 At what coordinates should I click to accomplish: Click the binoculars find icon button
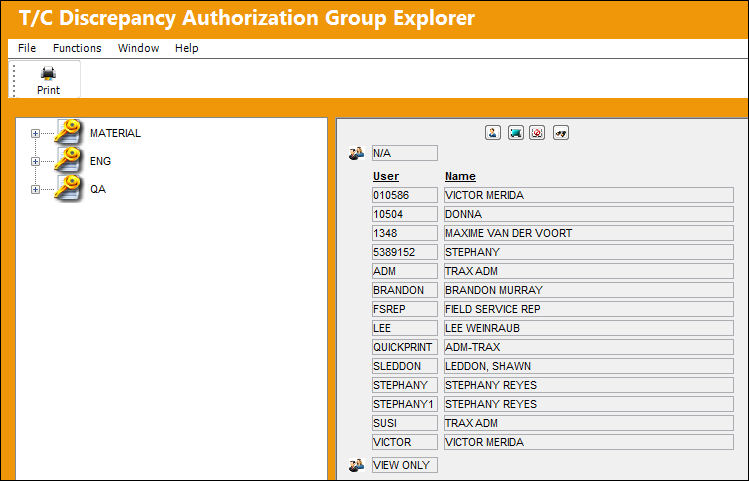pyautogui.click(x=561, y=133)
